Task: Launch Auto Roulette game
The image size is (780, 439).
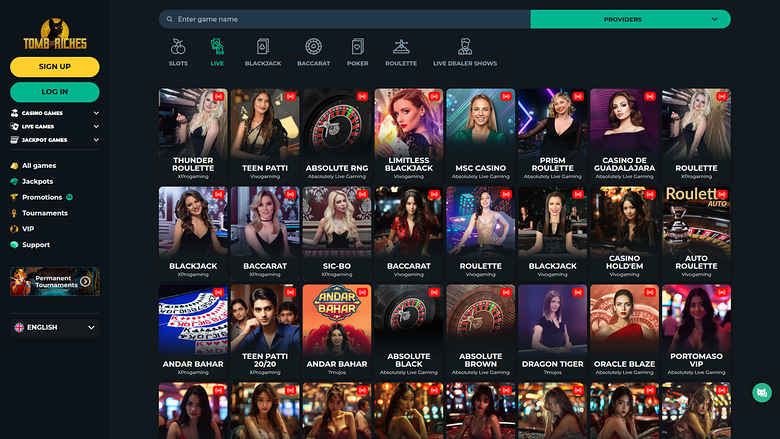Action: coord(696,233)
